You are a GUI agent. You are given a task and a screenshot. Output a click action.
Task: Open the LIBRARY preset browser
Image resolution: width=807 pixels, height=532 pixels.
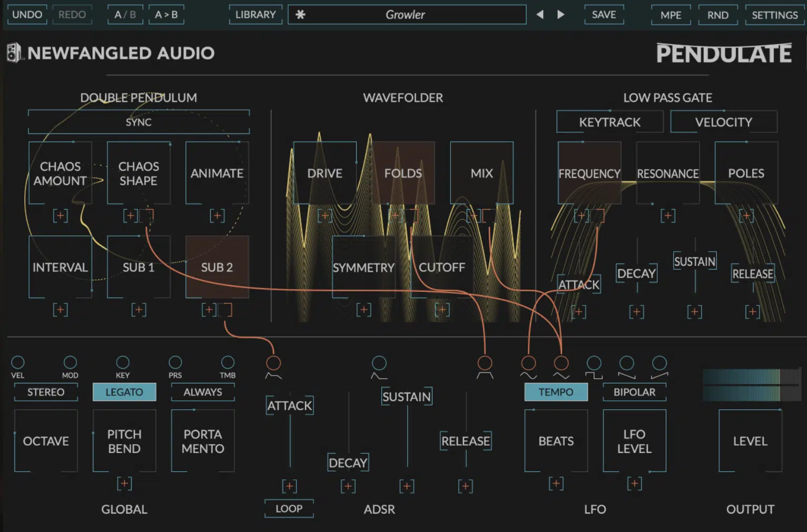[x=255, y=15]
